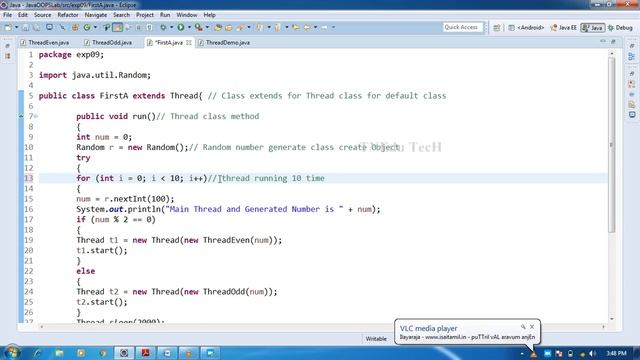Image resolution: width=640 pixels, height=360 pixels.
Task: Open the New file dropdown arrow
Action: pos(16,27)
